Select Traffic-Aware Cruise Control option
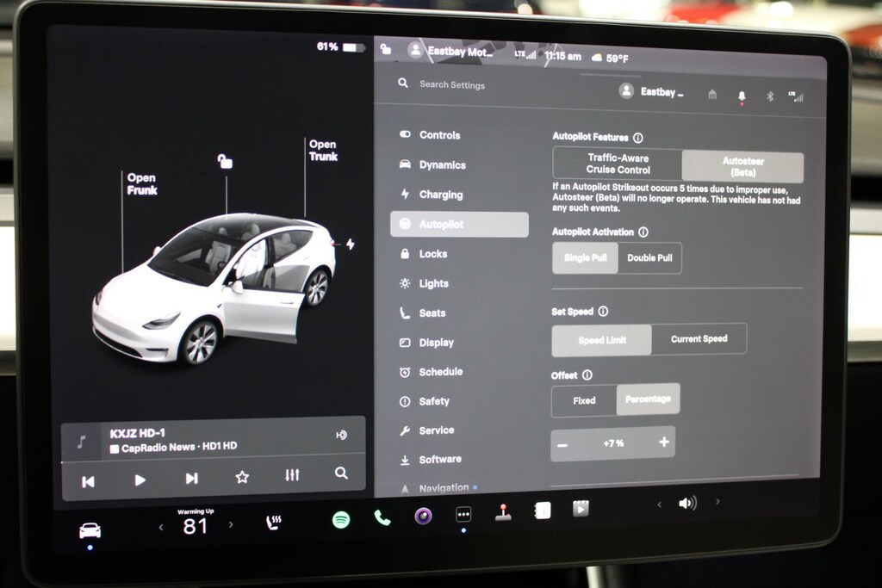Image resolution: width=882 pixels, height=588 pixels. [x=618, y=164]
